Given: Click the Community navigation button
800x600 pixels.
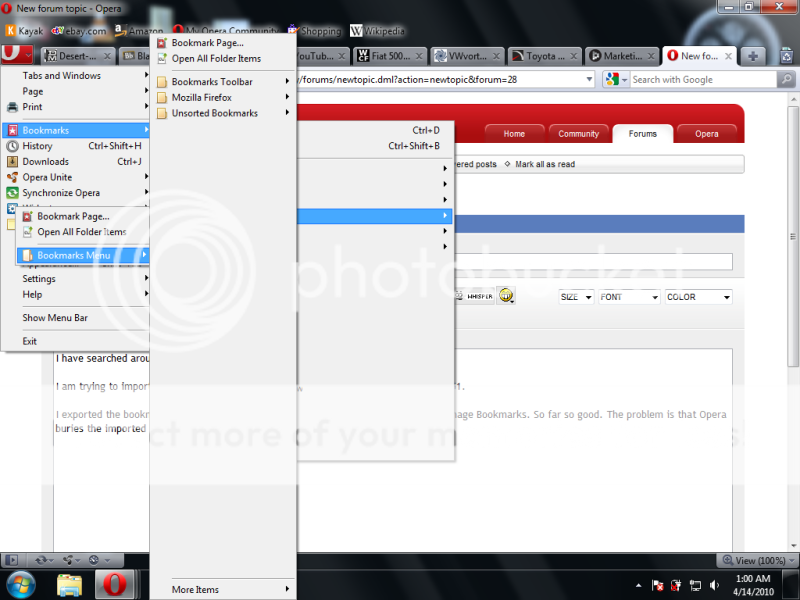Looking at the screenshot, I should pos(578,134).
